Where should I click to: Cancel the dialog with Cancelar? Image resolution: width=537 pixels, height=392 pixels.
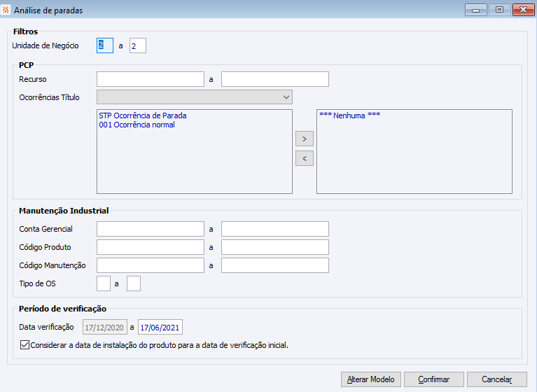click(497, 379)
